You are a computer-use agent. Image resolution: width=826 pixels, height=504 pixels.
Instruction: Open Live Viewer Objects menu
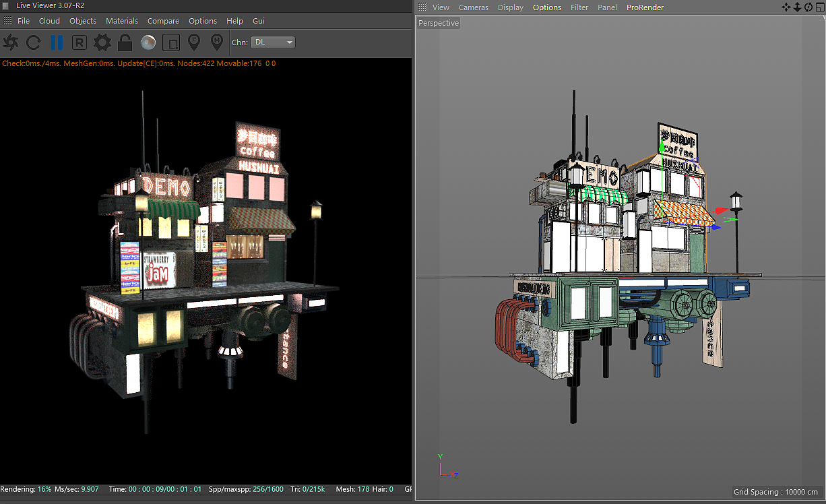coord(83,21)
